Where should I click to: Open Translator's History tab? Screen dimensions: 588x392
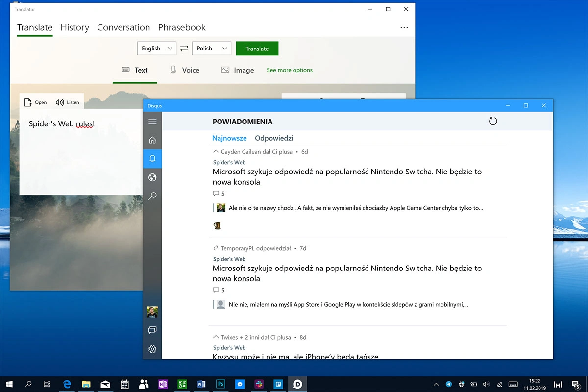75,27
